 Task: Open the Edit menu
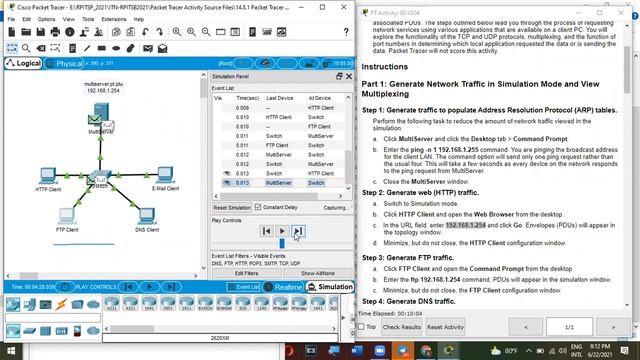click(26, 19)
